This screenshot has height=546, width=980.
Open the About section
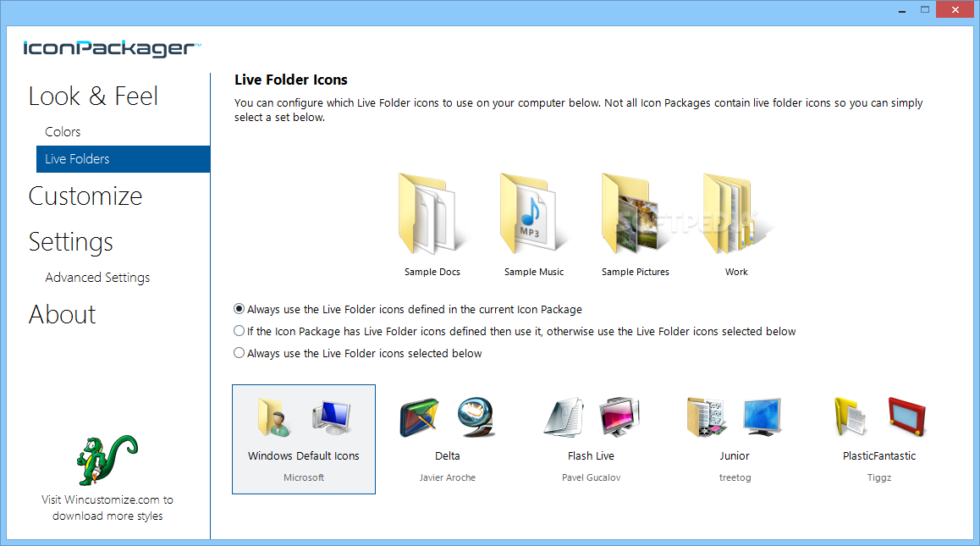62,315
